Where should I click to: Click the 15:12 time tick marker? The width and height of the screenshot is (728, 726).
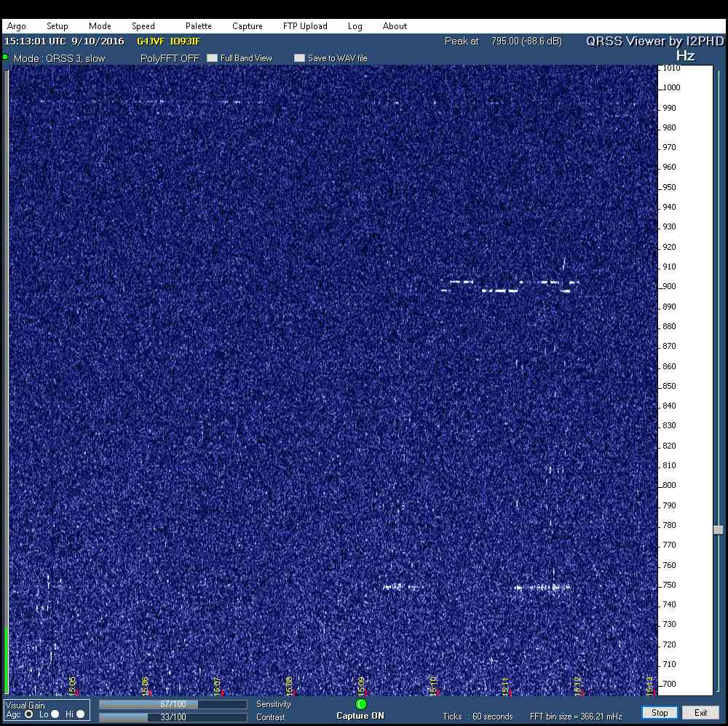pos(577,686)
